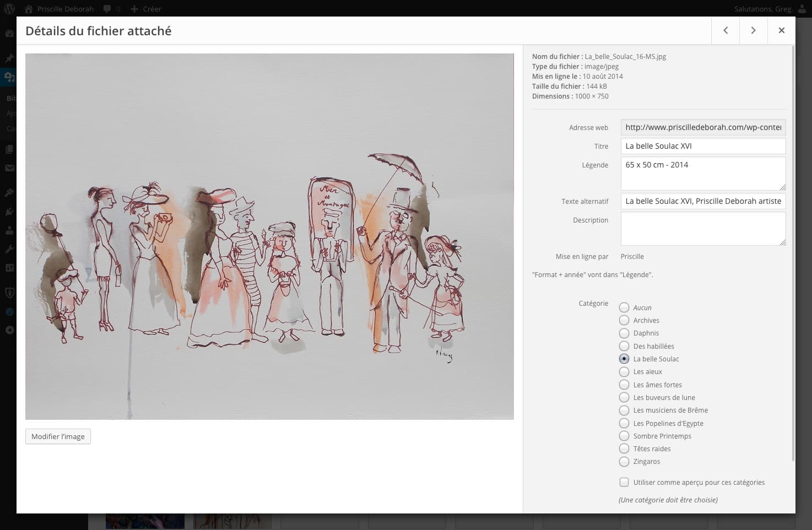Click the Settings sliders icon in the sidebar

(x=9, y=268)
